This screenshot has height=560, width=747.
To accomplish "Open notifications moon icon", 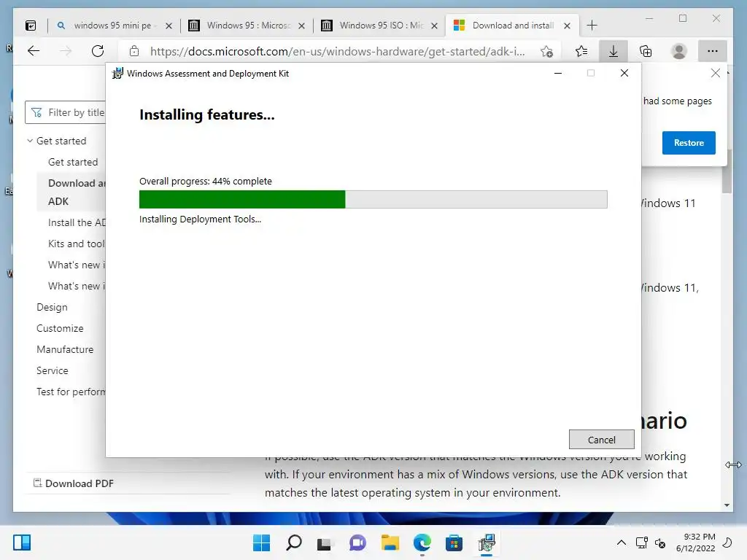I will click(727, 542).
